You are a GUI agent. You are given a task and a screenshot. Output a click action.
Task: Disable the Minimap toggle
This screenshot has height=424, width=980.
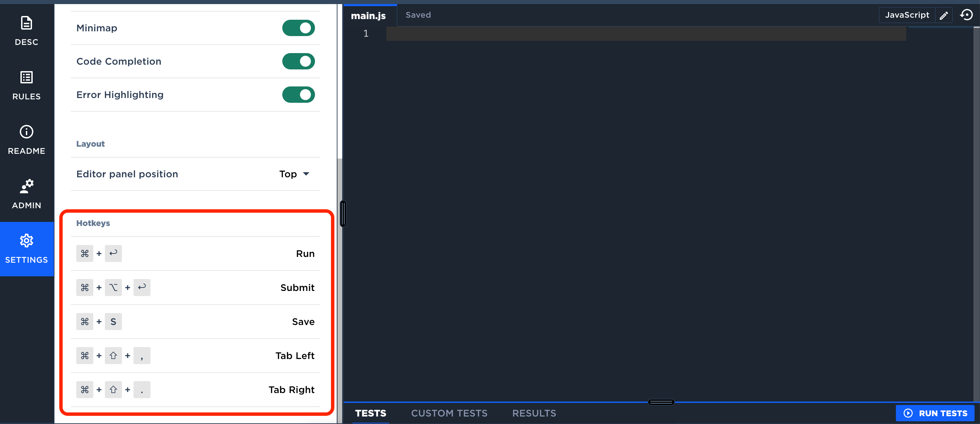tap(298, 28)
